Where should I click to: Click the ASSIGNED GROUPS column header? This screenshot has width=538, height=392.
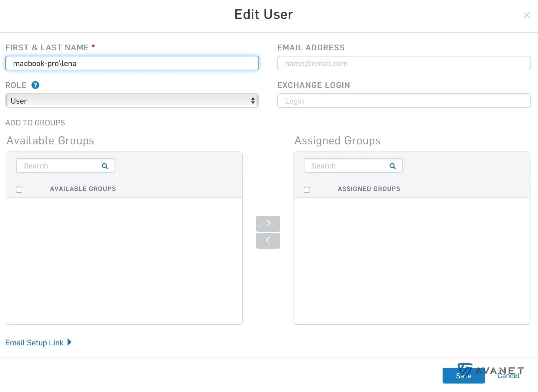click(x=369, y=189)
